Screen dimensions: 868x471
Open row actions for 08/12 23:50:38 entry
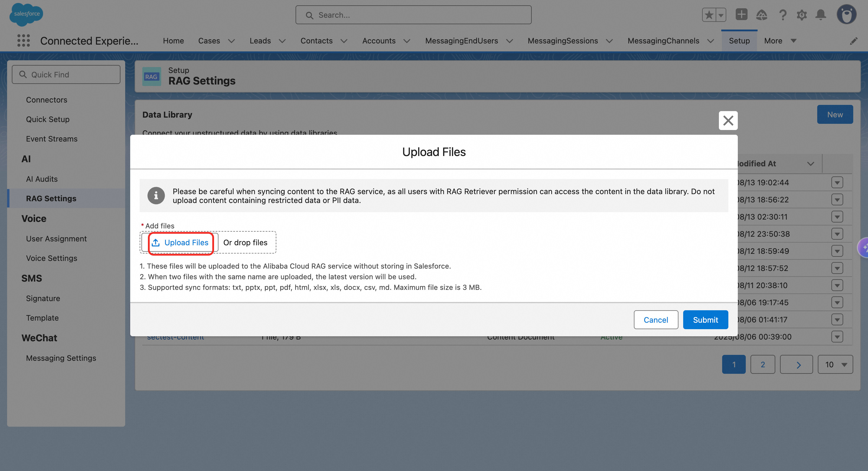(x=837, y=234)
